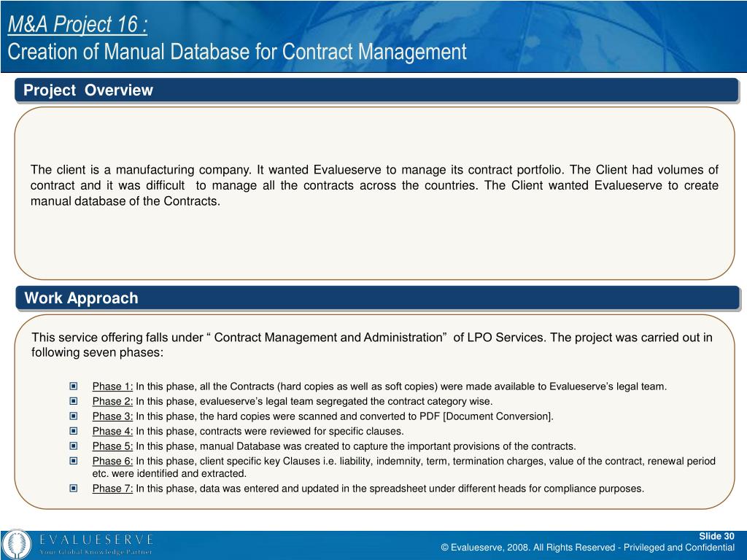The height and width of the screenshot is (560, 747).
Task: Click the 'Slide 30' label
Action: pos(716,536)
